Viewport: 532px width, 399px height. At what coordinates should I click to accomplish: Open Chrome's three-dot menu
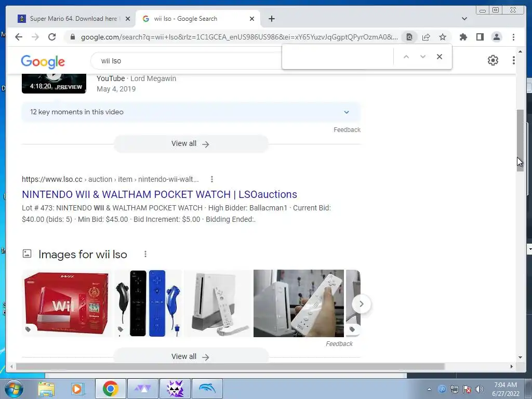(x=513, y=37)
